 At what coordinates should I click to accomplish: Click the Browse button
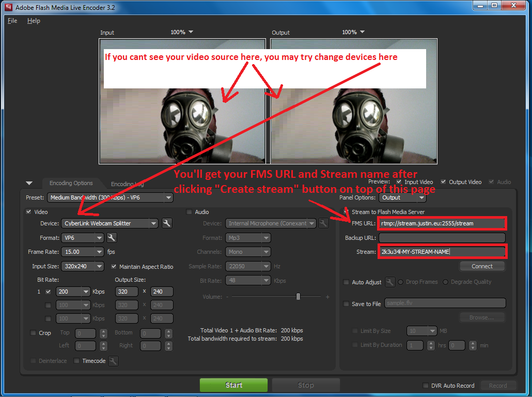482,317
